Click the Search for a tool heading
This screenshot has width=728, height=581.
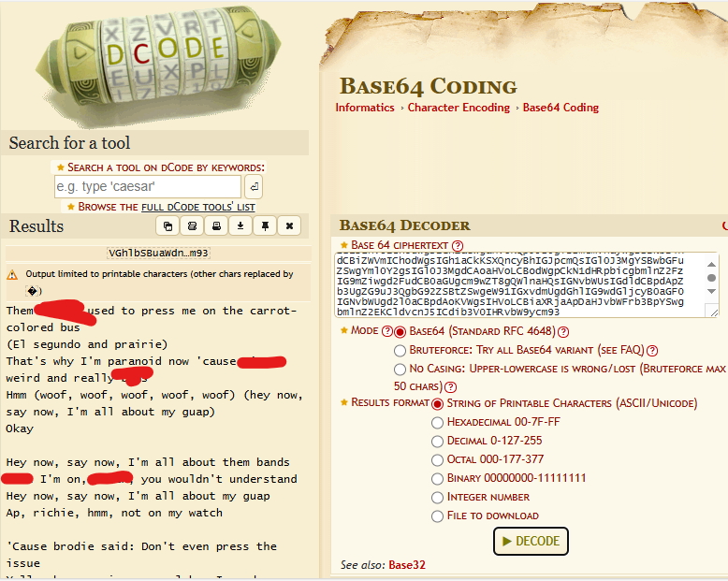[69, 143]
